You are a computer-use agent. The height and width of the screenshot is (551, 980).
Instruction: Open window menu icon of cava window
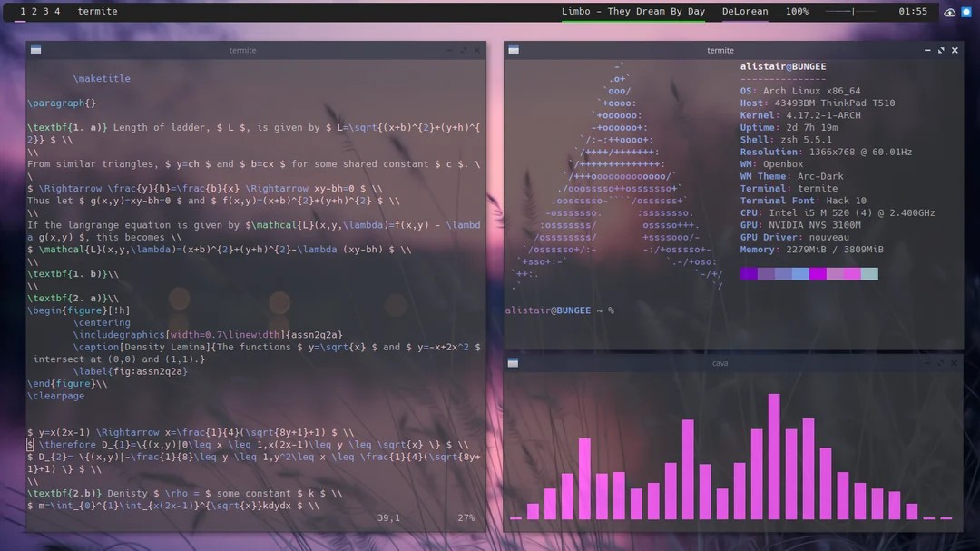click(x=513, y=363)
